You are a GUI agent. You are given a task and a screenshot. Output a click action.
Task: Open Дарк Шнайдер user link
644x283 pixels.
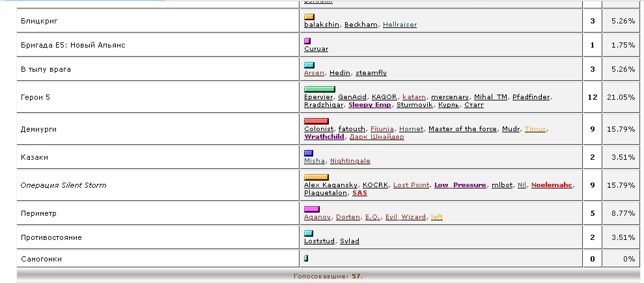(x=376, y=137)
